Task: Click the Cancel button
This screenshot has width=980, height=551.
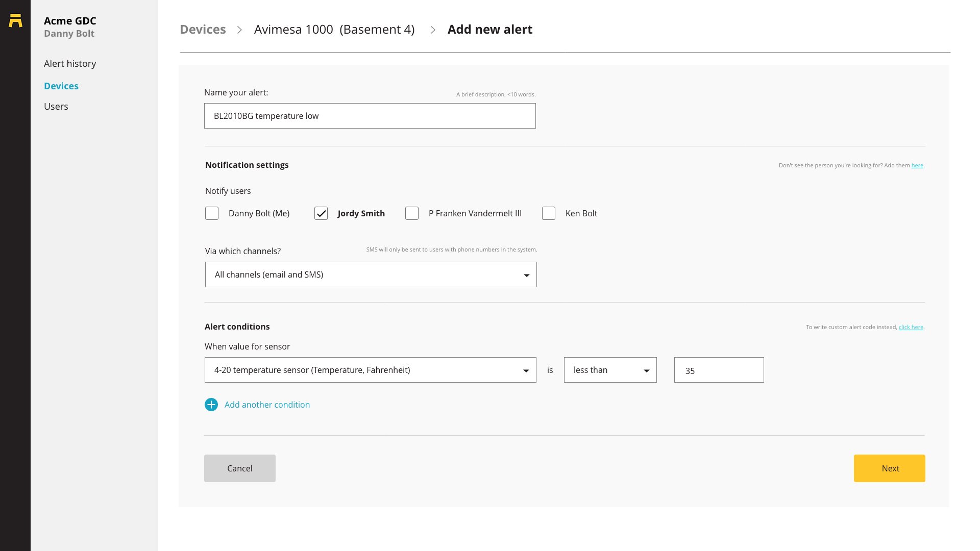Action: (x=240, y=468)
